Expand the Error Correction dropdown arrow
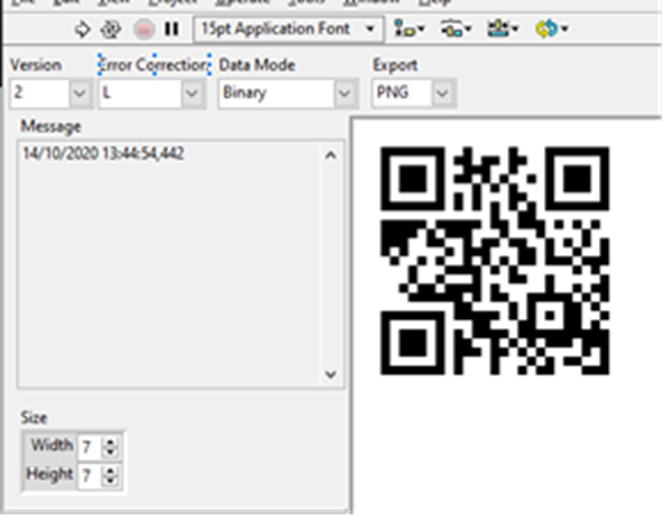The width and height of the screenshot is (666, 521). pyautogui.click(x=192, y=93)
